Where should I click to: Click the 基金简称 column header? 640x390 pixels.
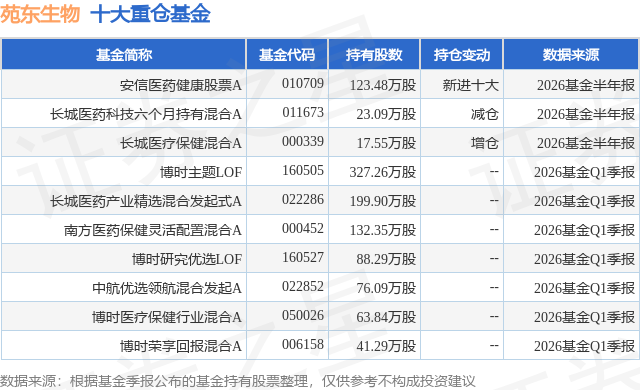(124, 55)
